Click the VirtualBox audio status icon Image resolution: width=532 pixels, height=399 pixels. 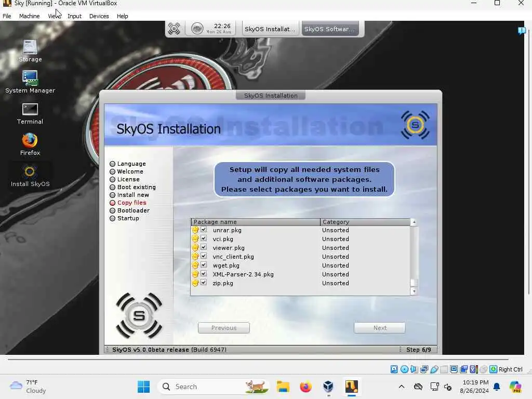tap(414, 369)
